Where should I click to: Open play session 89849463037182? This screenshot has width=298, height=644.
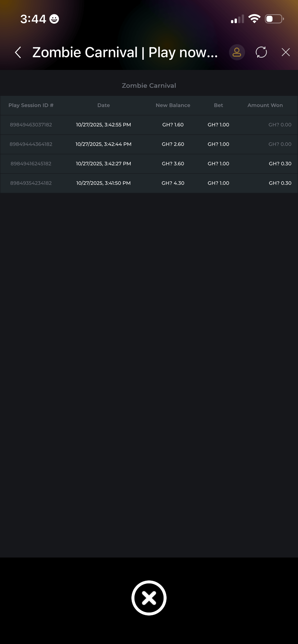tap(31, 125)
